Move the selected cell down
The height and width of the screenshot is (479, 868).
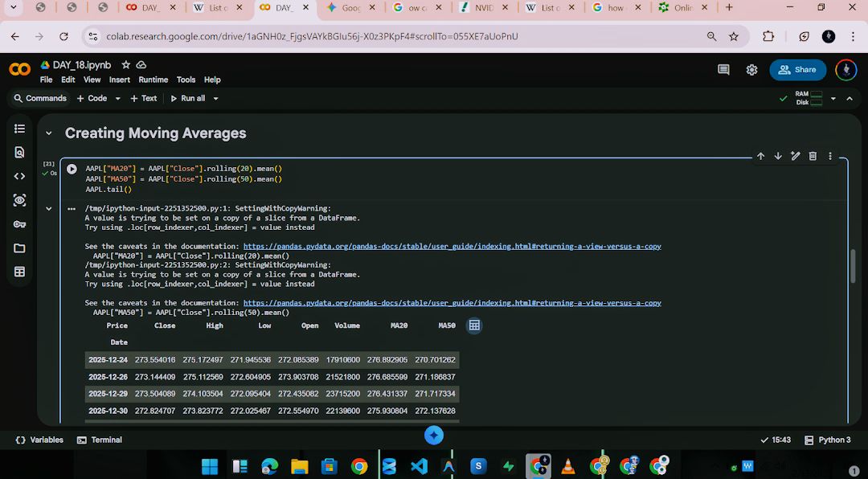tap(778, 156)
